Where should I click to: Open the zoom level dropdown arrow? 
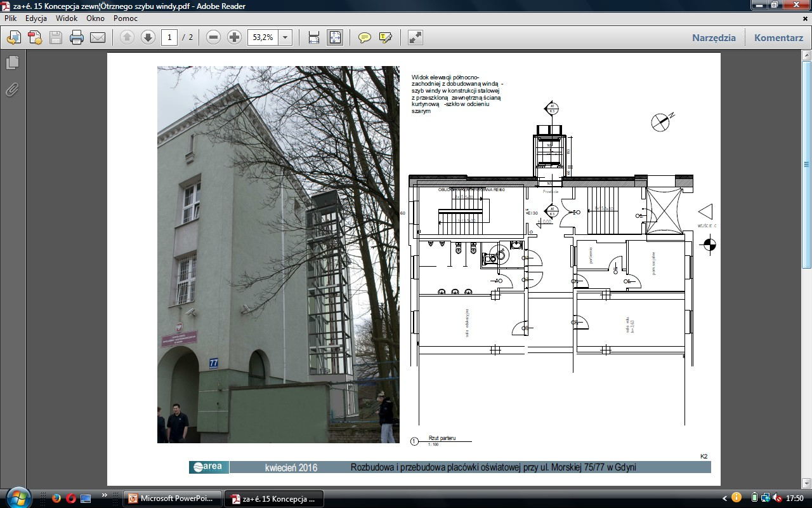click(285, 37)
